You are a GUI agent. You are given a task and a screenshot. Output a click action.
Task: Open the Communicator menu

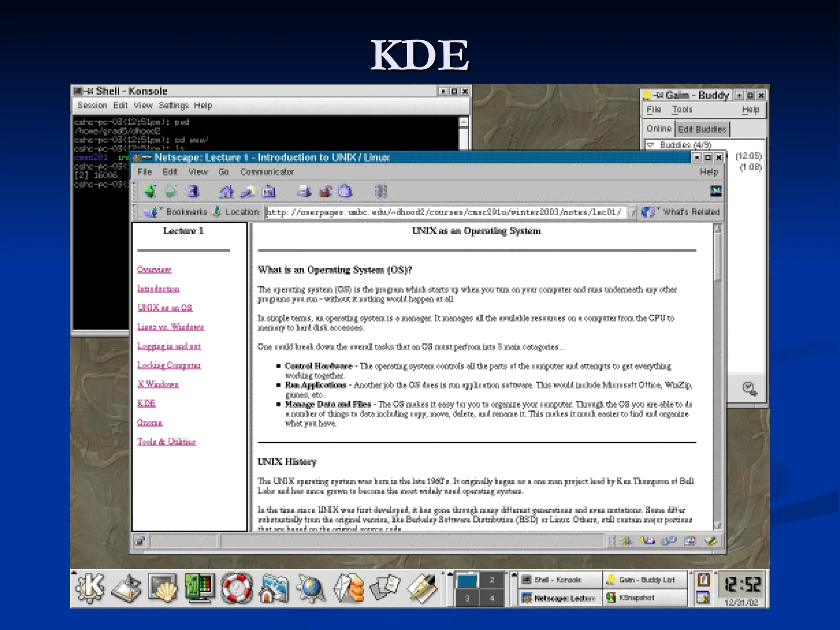coord(267,172)
